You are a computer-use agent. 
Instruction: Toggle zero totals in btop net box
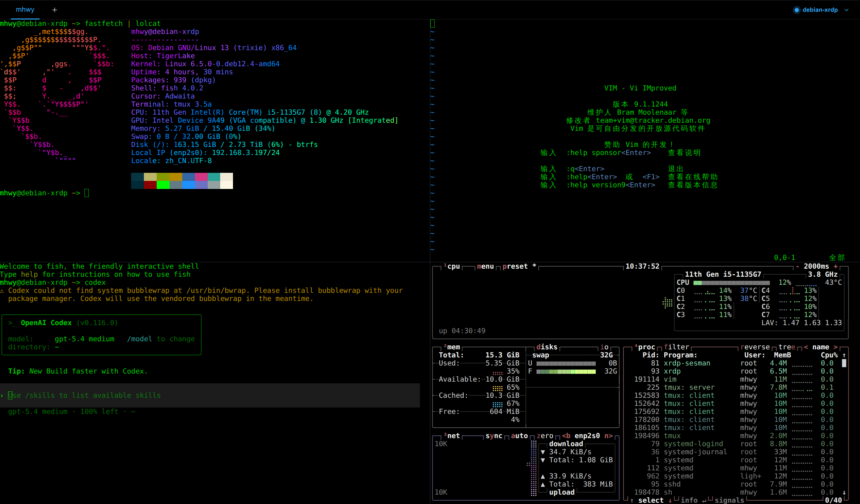tap(545, 436)
